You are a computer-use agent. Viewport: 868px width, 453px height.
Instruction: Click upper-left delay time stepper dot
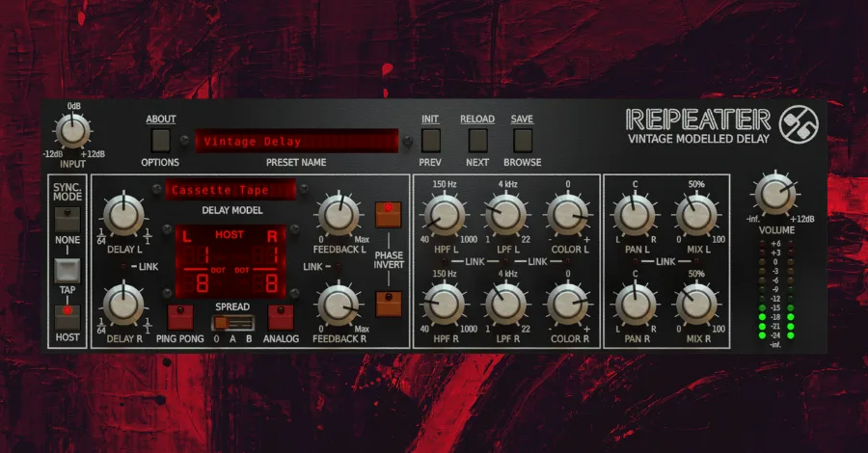coord(167,229)
